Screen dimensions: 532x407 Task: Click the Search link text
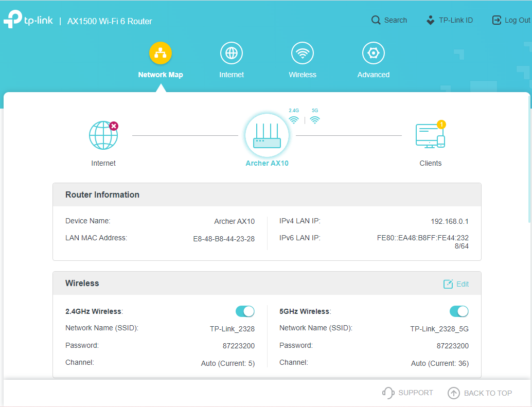click(396, 21)
